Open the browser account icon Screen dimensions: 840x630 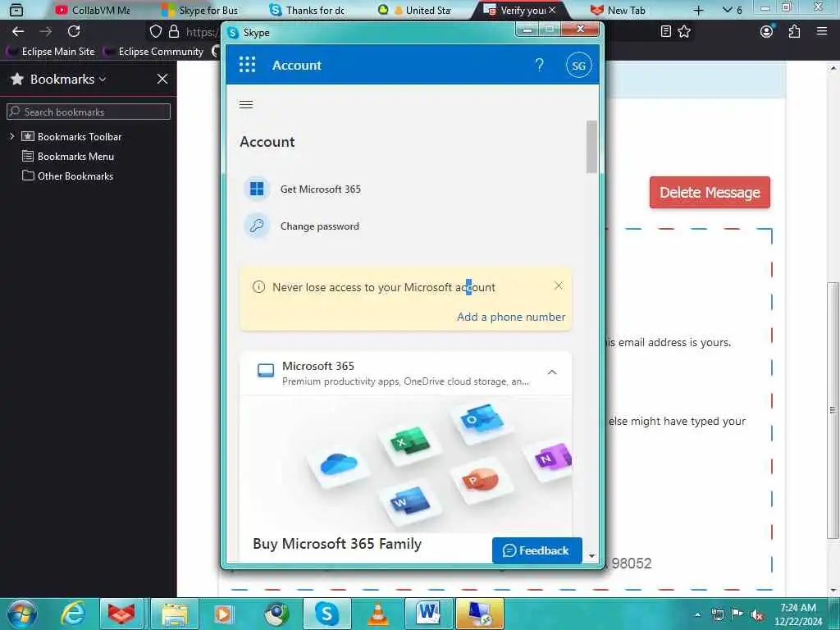pos(767,32)
